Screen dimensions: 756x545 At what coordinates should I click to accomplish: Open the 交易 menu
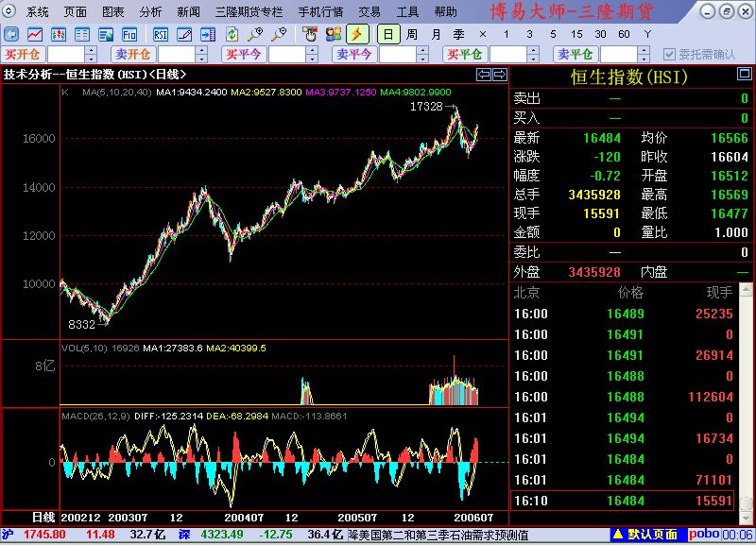tap(370, 12)
